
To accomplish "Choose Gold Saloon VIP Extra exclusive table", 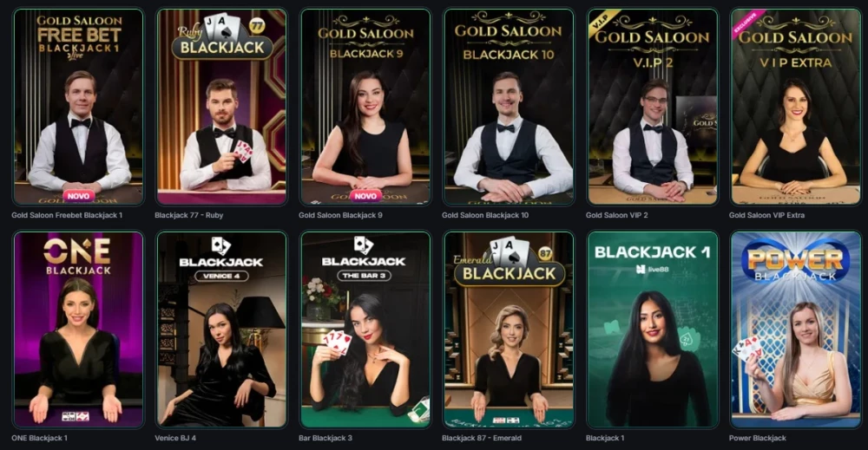I will coord(795,107).
